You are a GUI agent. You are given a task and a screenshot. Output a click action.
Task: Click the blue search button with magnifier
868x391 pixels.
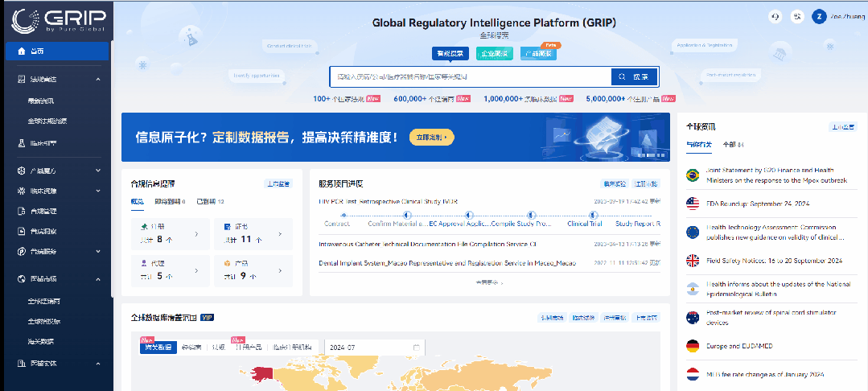pos(635,77)
